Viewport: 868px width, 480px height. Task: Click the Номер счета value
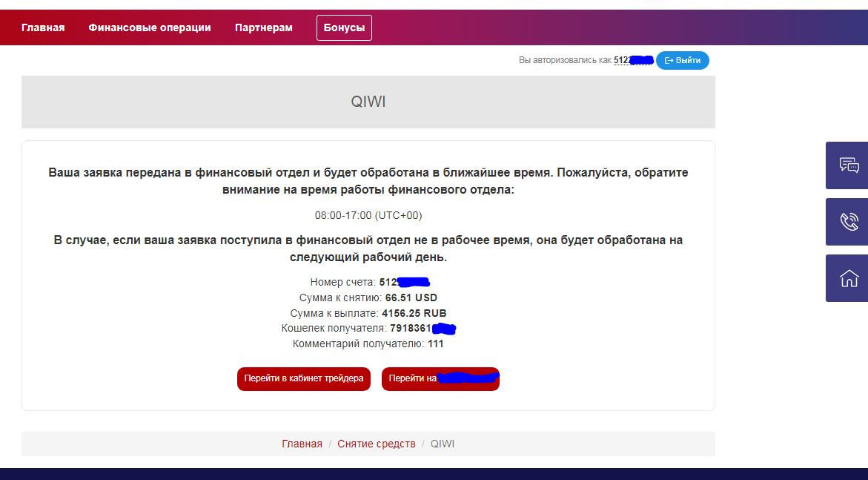[x=405, y=282]
